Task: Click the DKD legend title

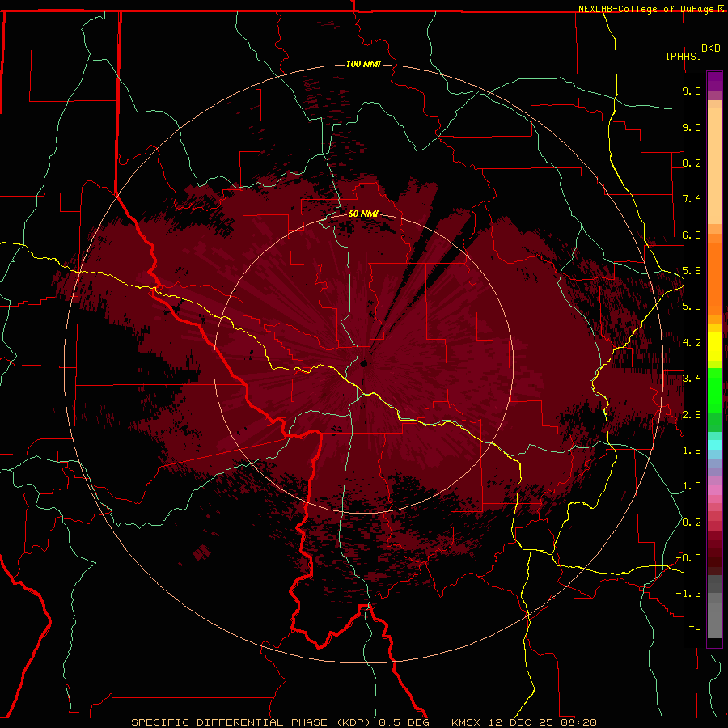Action: (711, 49)
